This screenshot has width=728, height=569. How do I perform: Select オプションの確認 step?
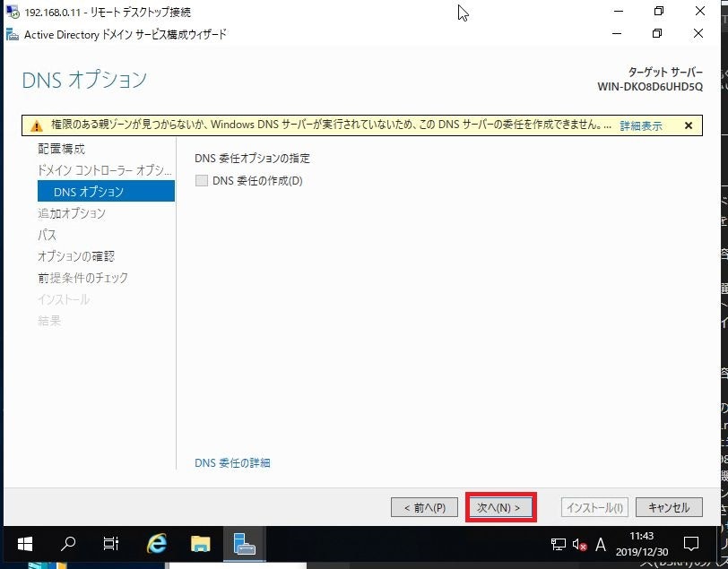click(x=76, y=255)
